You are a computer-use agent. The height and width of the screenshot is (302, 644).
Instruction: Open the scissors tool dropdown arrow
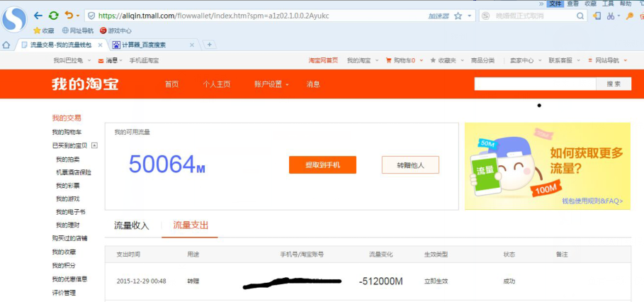tap(618, 16)
